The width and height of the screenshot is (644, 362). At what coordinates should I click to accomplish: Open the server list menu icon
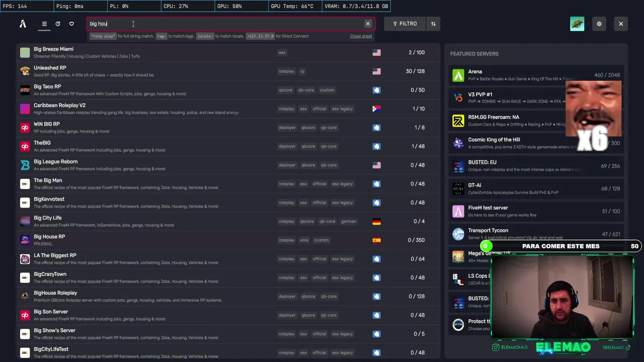coord(44,24)
